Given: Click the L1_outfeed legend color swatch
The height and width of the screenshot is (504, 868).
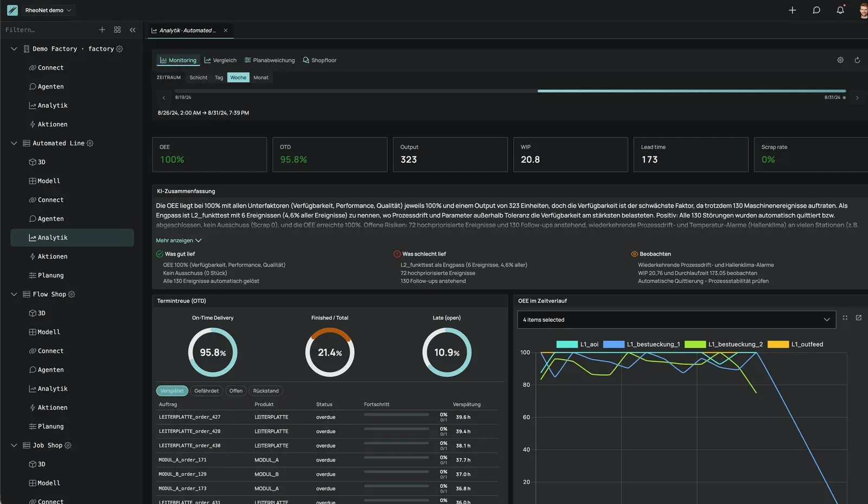Looking at the screenshot, I should pos(778,344).
